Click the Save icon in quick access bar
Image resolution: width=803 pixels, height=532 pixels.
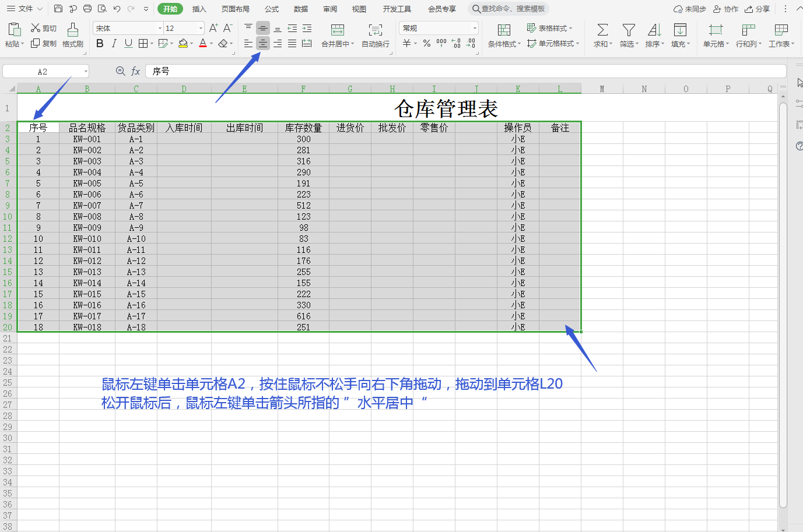pos(58,9)
